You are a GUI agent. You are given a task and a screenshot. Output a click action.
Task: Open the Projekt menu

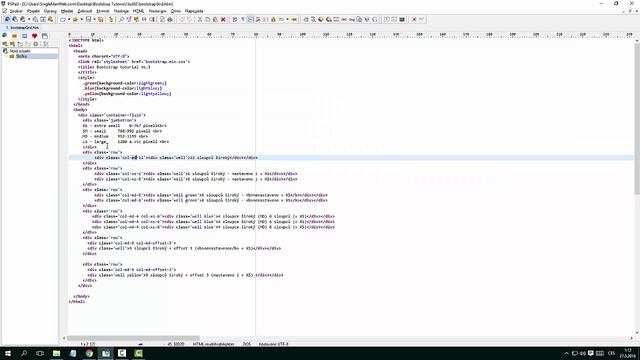pyautogui.click(x=33, y=11)
